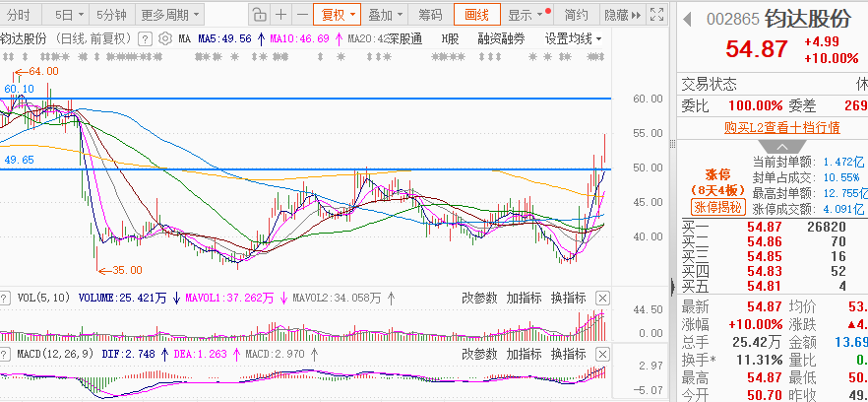
Task: Open chart settings gear icon
Action: [165, 38]
